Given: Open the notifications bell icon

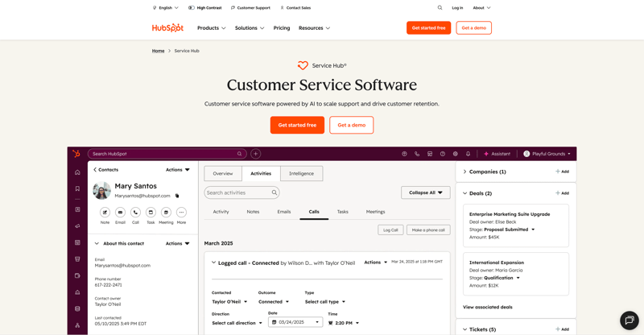Looking at the screenshot, I should [x=468, y=154].
